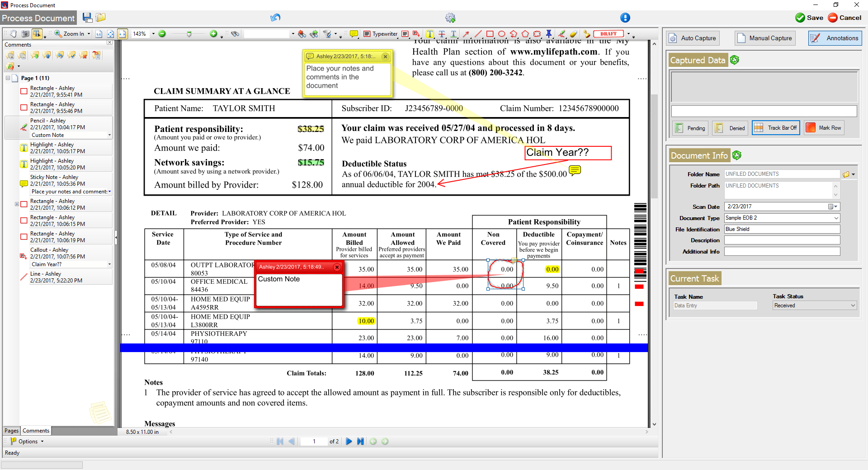Select the Hand pan tool
The height and width of the screenshot is (470, 868).
coord(13,33)
